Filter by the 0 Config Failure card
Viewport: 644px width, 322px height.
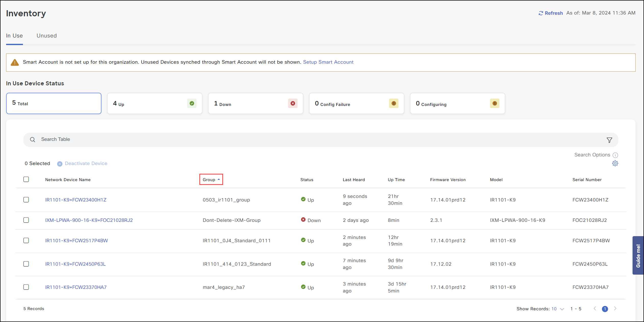click(x=357, y=103)
